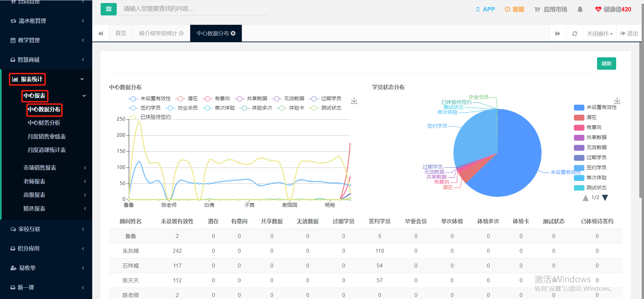Open 月度销售业绩表 report
This screenshot has width=644, height=299.
[x=47, y=136]
